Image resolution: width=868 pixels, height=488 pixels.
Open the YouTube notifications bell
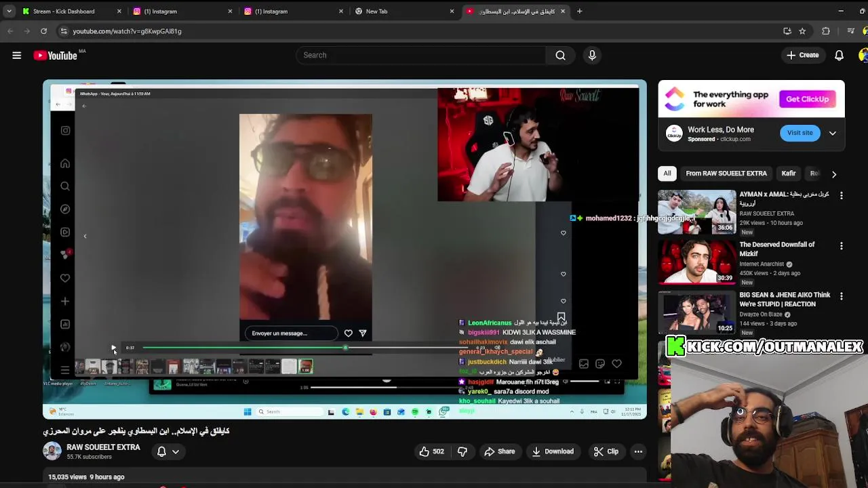pyautogui.click(x=839, y=56)
